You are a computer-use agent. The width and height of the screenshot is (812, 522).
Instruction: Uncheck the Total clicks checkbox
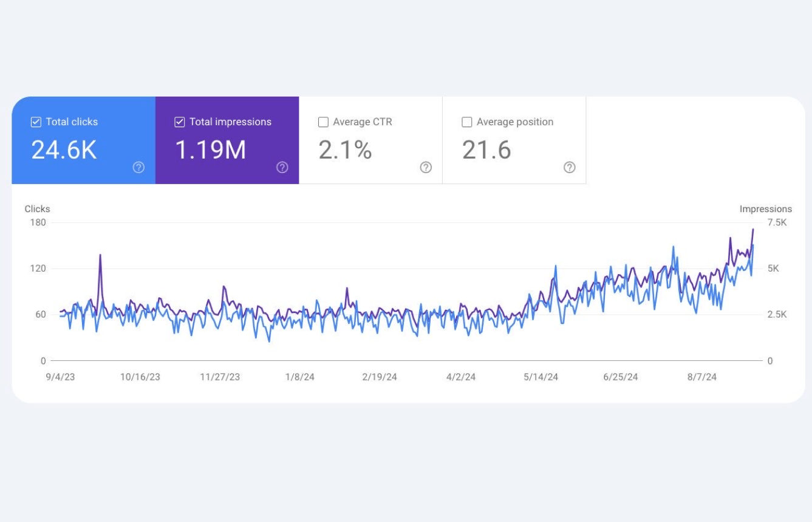36,122
